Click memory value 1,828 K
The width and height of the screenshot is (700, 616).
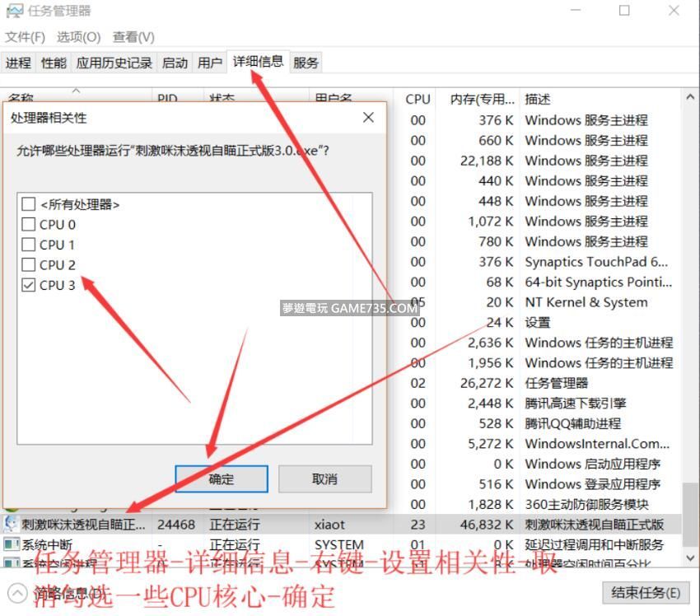pos(491,504)
